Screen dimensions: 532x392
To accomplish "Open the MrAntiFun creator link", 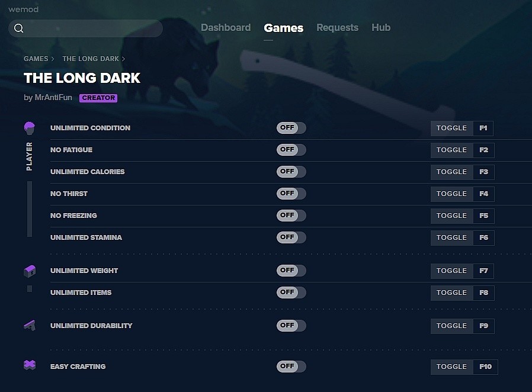I will point(53,98).
